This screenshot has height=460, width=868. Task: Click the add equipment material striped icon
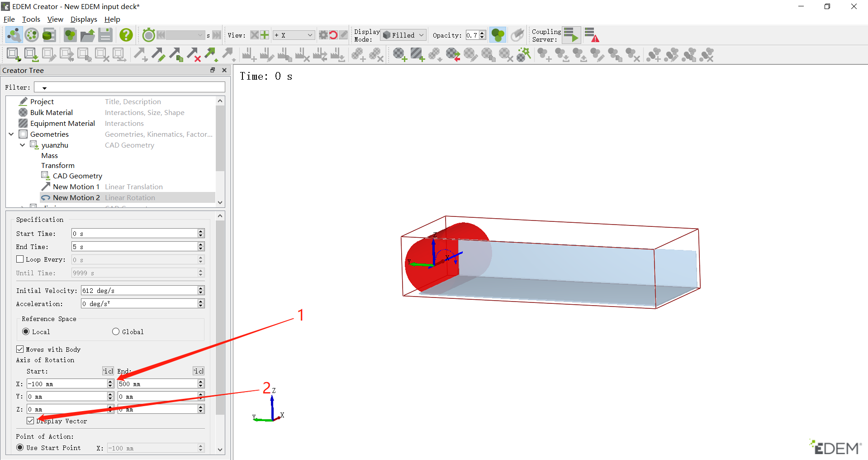pos(417,55)
